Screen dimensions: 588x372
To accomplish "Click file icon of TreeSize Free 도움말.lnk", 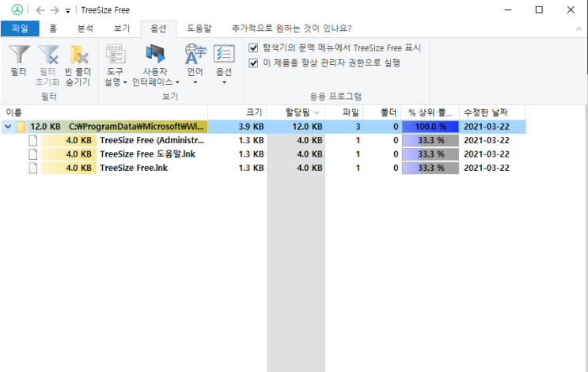I will click(33, 154).
